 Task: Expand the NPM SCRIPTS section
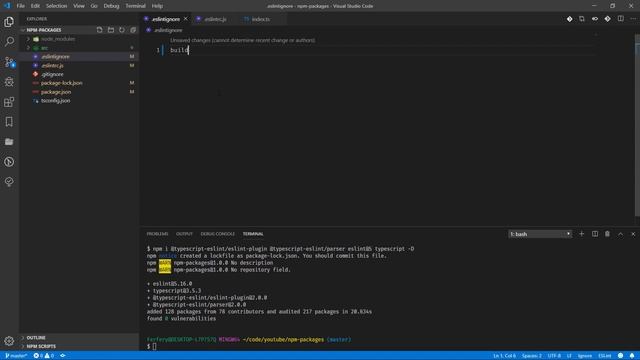click(x=41, y=346)
